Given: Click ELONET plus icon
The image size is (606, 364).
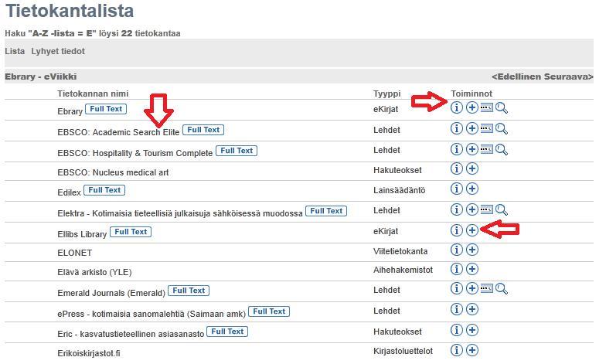Looking at the screenshot, I should [472, 250].
